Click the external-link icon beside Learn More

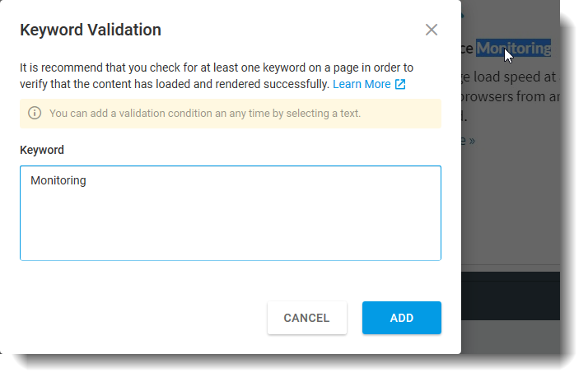400,84
